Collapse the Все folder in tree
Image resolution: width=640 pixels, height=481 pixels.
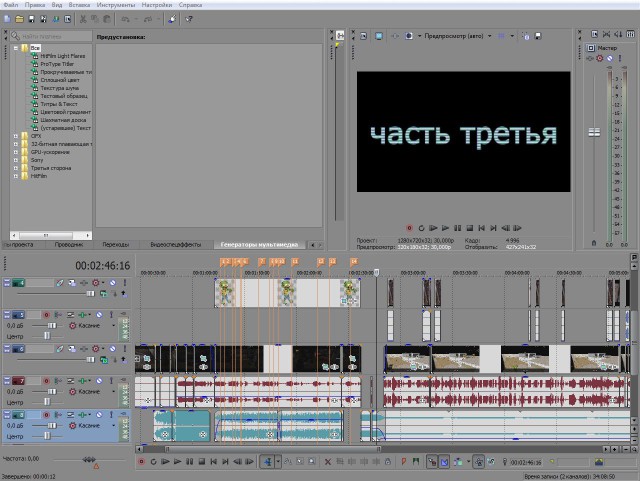(x=14, y=48)
